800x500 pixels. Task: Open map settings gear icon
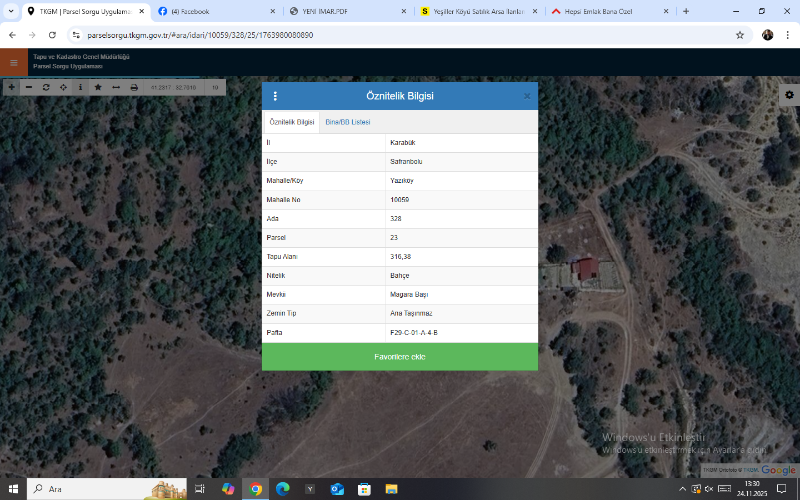click(789, 95)
